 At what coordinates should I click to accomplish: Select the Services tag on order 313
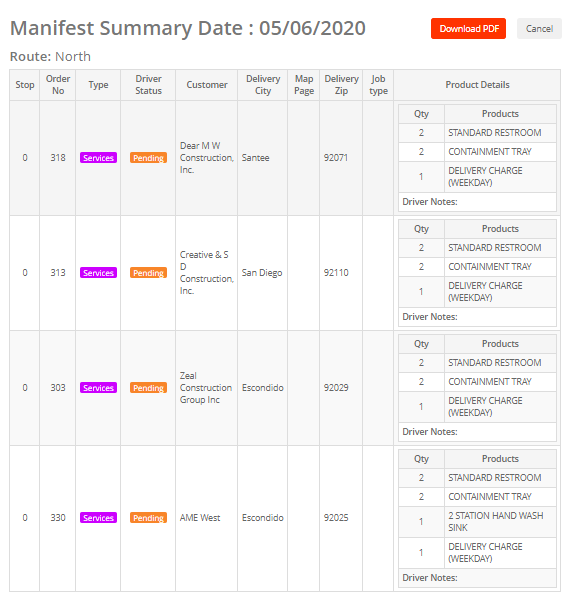point(98,273)
